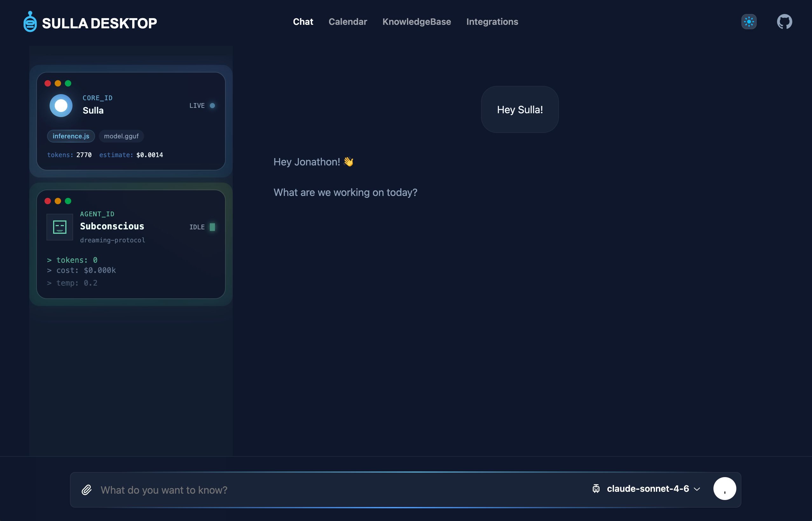Click the model.gguf chip

121,136
